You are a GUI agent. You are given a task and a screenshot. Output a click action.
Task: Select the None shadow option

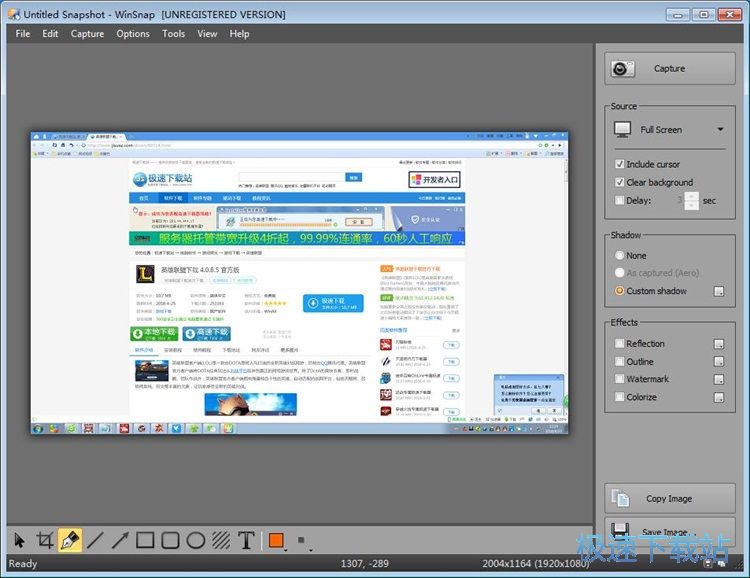tap(619, 256)
